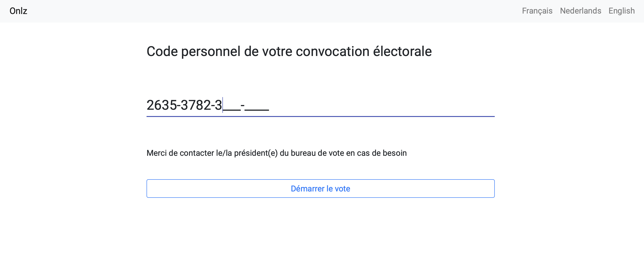Open the home page via Onlz
The width and height of the screenshot is (644, 275).
18,11
